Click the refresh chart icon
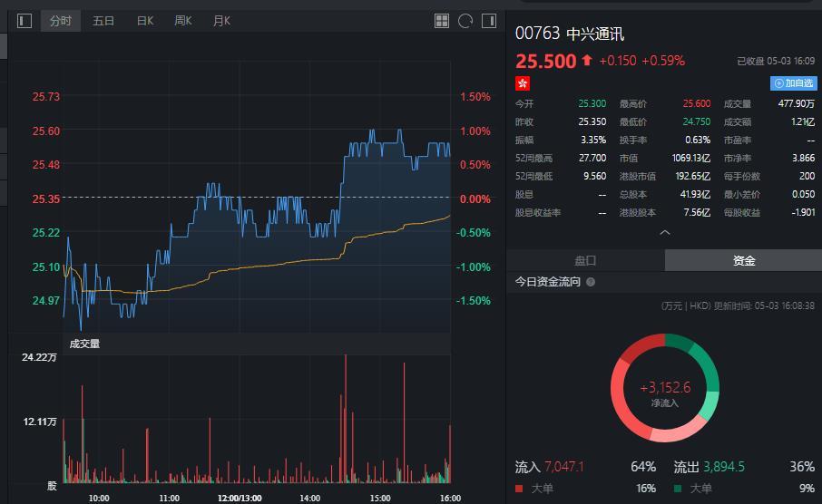 (465, 21)
